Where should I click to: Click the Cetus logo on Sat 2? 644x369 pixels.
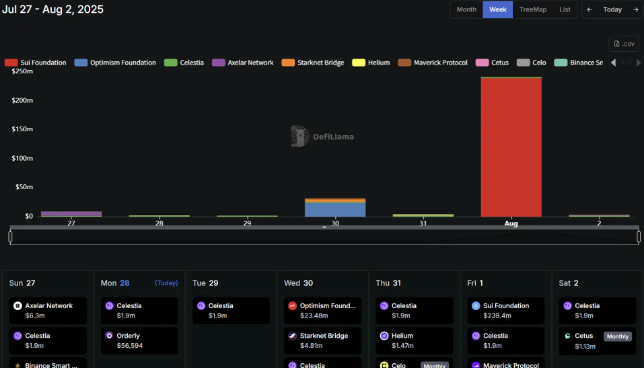567,336
